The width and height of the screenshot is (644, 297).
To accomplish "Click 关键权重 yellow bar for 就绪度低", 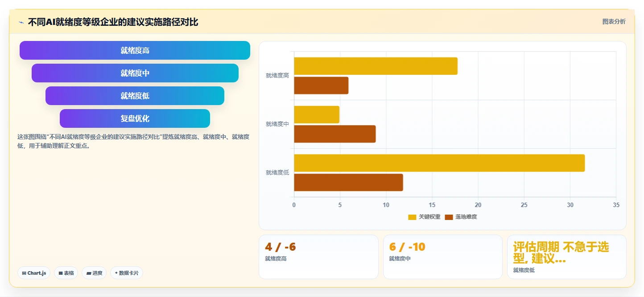I will pyautogui.click(x=439, y=163).
